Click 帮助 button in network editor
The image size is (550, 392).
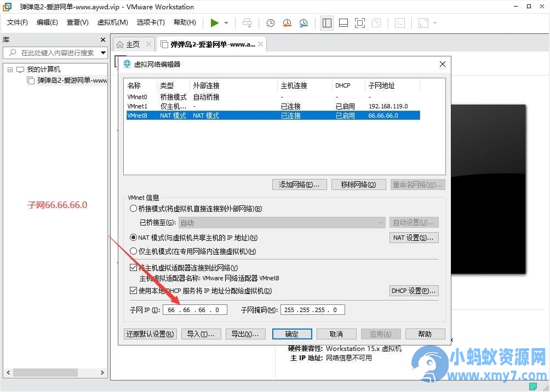coord(425,334)
